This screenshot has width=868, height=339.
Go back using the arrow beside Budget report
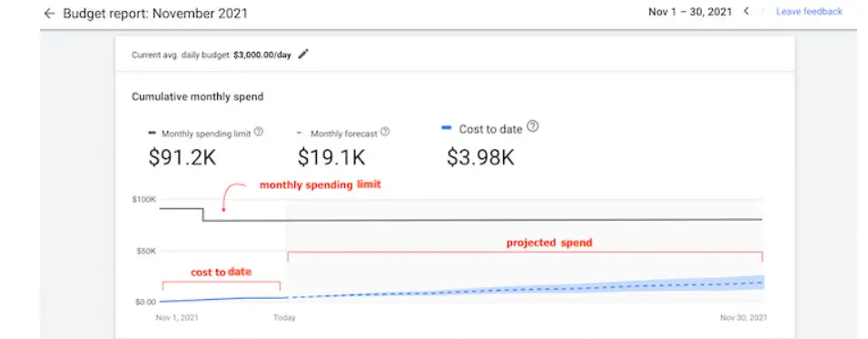click(49, 14)
